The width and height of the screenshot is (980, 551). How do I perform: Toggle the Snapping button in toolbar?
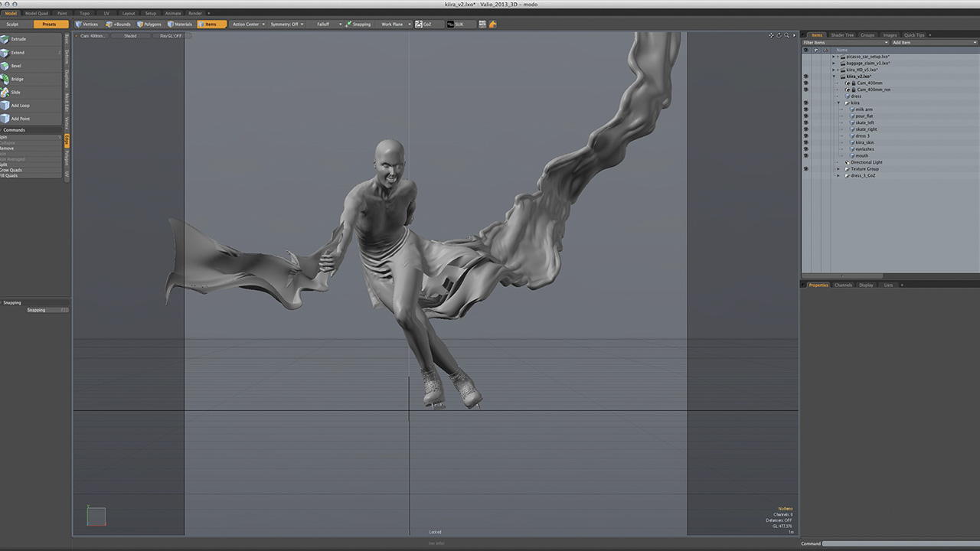(x=358, y=24)
